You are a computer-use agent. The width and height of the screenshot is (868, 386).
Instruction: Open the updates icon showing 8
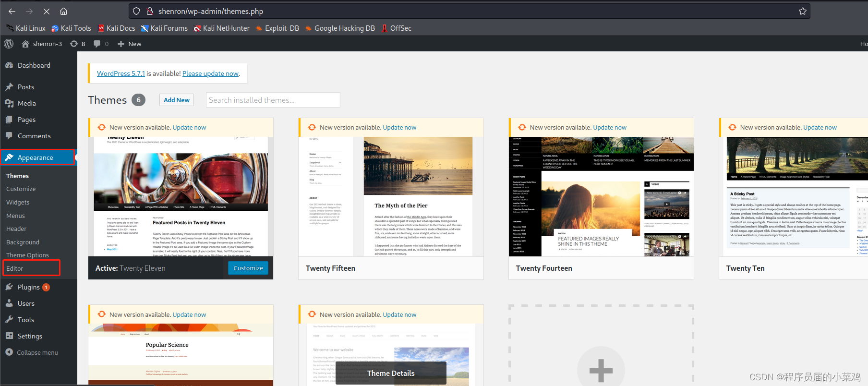click(x=77, y=44)
